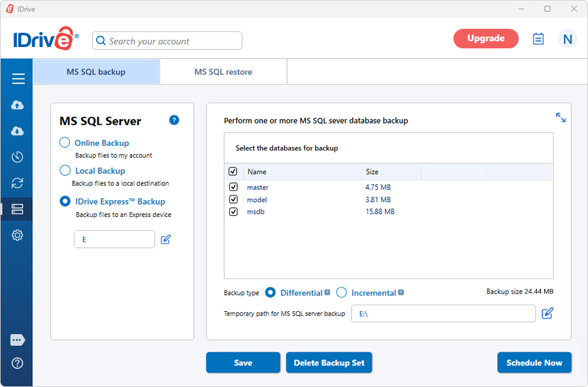Edit the Express device drive letter
Screen dimensions: 588x387
166,239
